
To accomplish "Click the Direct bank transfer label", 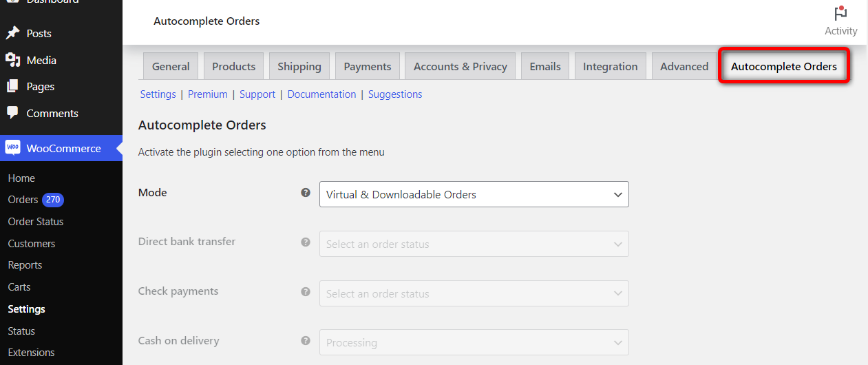I will (x=187, y=242).
